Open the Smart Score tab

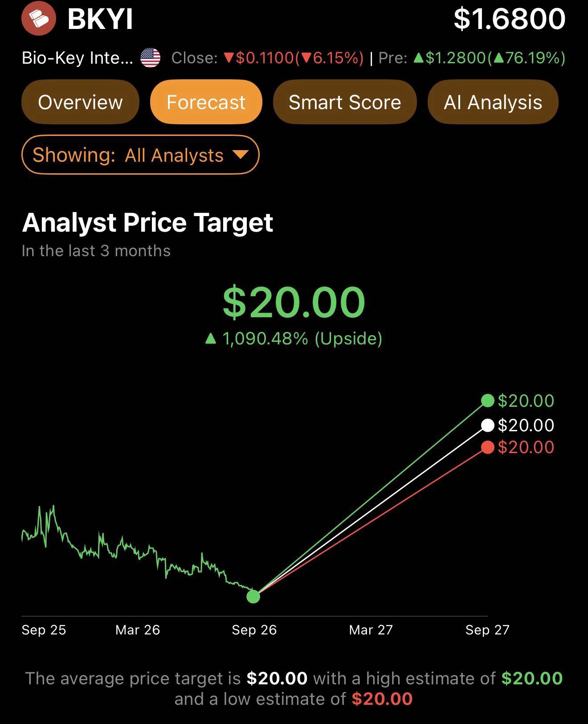point(345,102)
